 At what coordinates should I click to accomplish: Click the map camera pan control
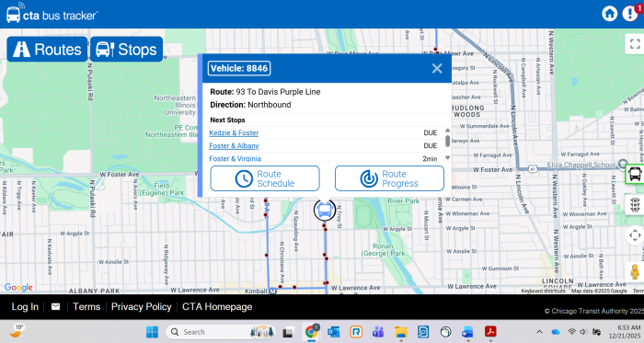pos(635,235)
